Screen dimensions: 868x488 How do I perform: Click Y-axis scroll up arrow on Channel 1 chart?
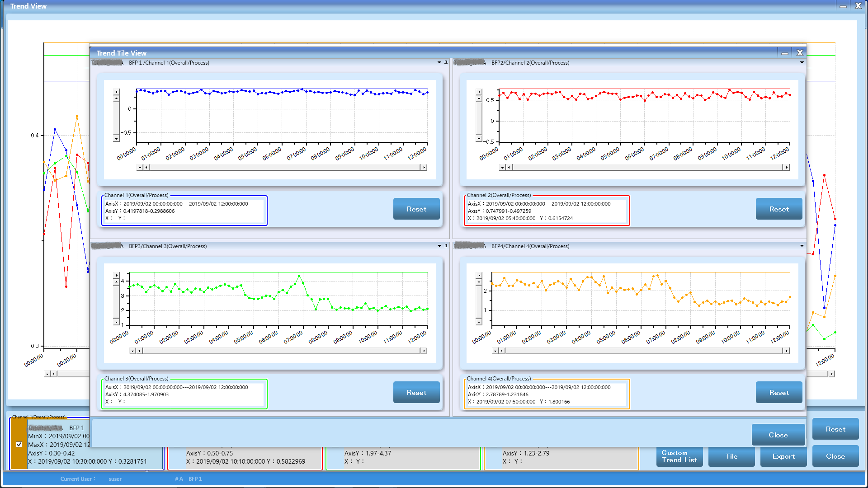point(116,98)
